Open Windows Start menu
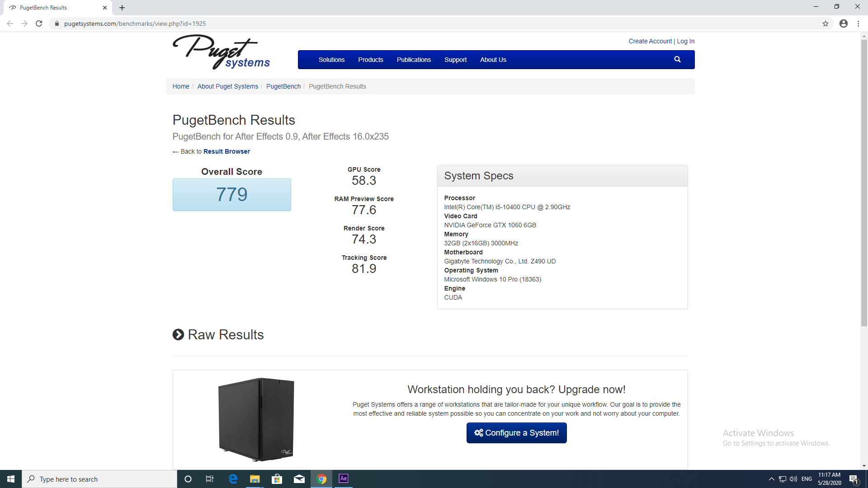Screen dimensions: 868x488 click(11, 479)
